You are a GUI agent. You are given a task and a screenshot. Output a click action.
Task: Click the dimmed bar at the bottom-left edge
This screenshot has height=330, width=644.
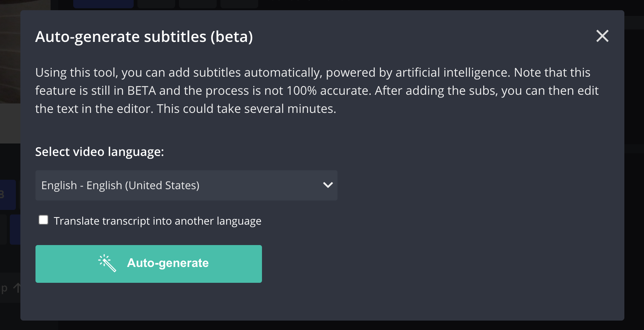(x=10, y=288)
